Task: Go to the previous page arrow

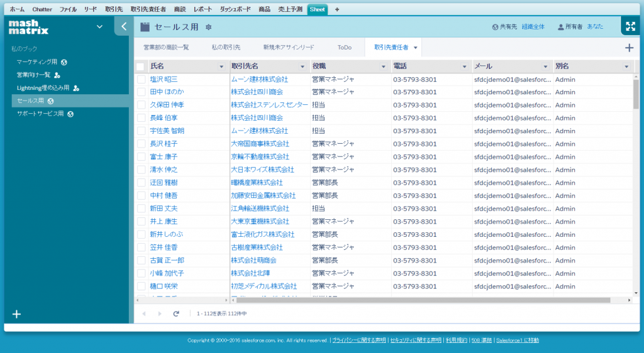Action: pyautogui.click(x=144, y=313)
